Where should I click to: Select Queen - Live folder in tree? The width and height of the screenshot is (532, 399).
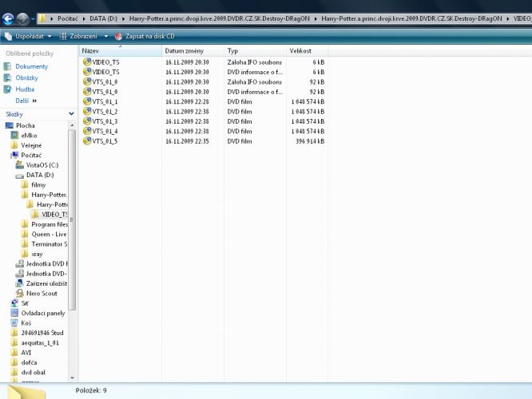coord(50,235)
